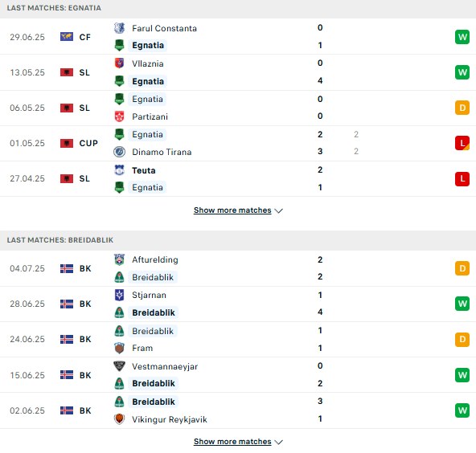The height and width of the screenshot is (453, 476).
Task: Click the Afturelding club logo
Action: (119, 259)
